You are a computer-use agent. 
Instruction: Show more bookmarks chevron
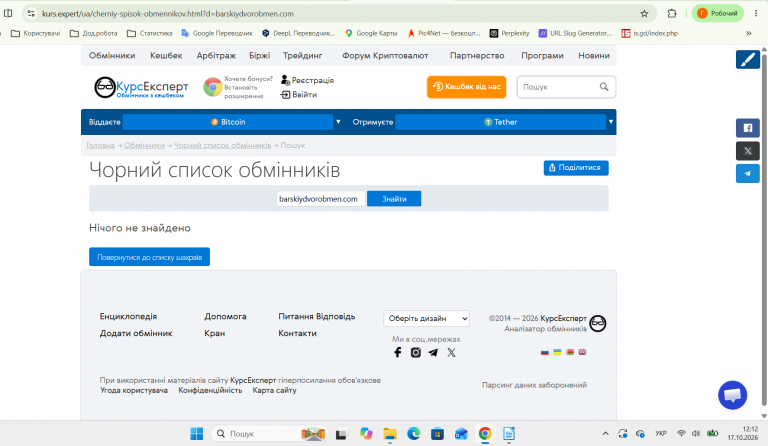coord(749,33)
